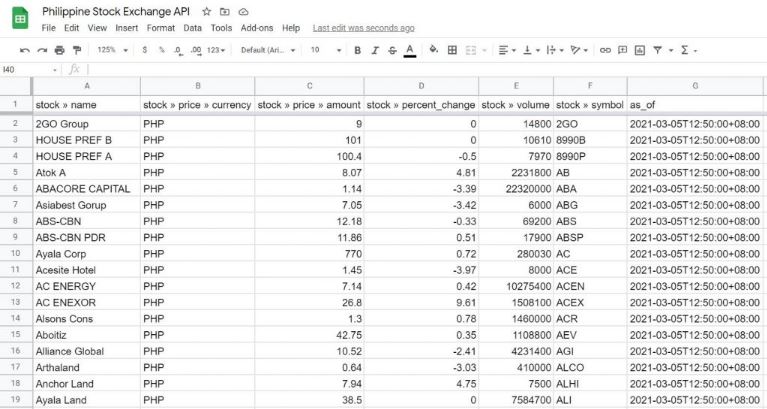Viewport: 767px width, 409px height.
Task: Open the font size dropdown
Action: (325, 50)
